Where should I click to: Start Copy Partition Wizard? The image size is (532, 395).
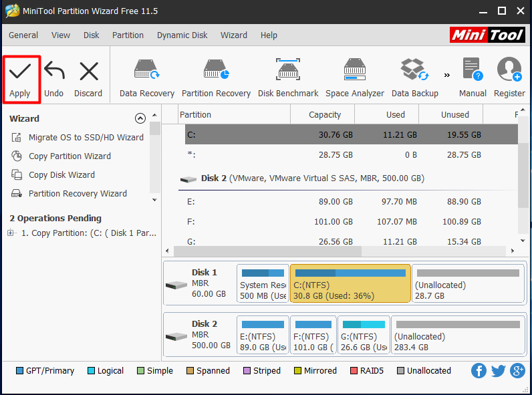[61, 156]
